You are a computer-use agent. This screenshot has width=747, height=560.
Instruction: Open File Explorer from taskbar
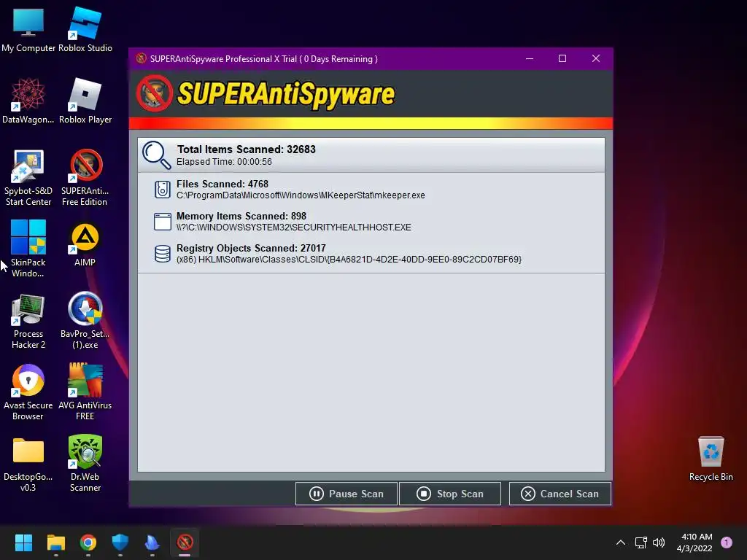(x=55, y=542)
